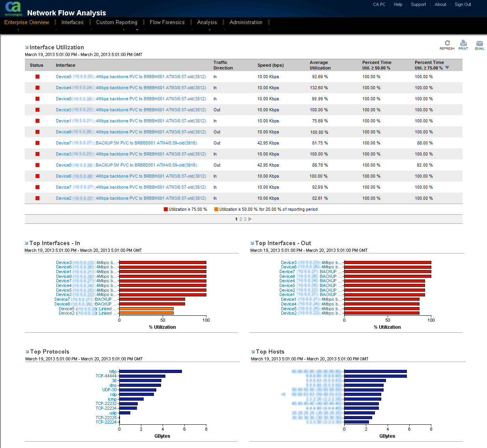Open sort options on Percent Time ≥ 75.00% column

tap(447, 67)
